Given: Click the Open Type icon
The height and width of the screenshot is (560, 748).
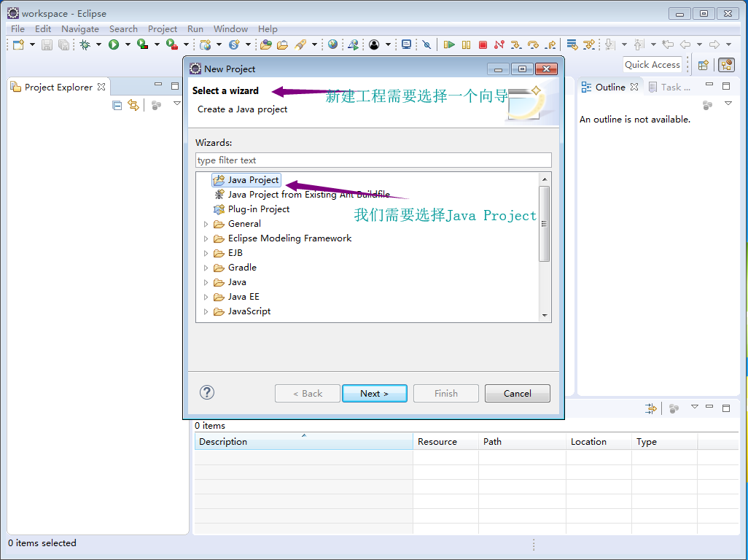Looking at the screenshot, I should coord(266,44).
